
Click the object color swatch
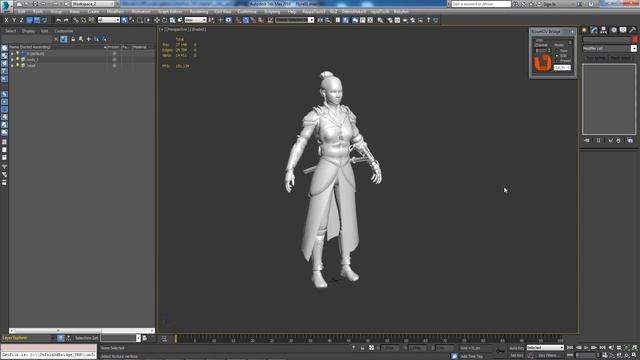[635, 40]
